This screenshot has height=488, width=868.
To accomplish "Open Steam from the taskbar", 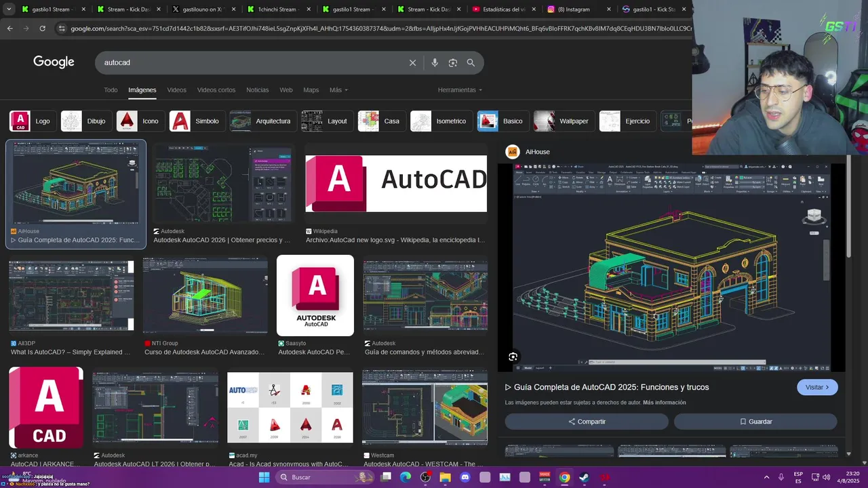I will coord(584,477).
